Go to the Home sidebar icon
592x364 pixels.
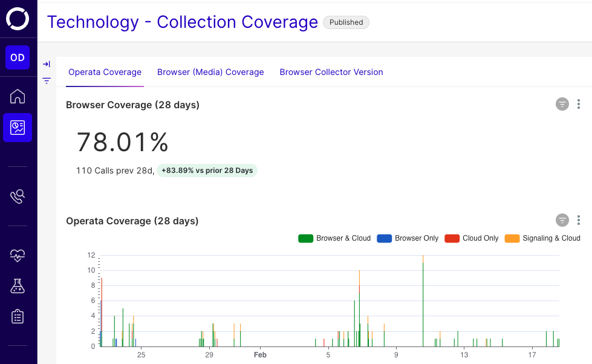[18, 96]
